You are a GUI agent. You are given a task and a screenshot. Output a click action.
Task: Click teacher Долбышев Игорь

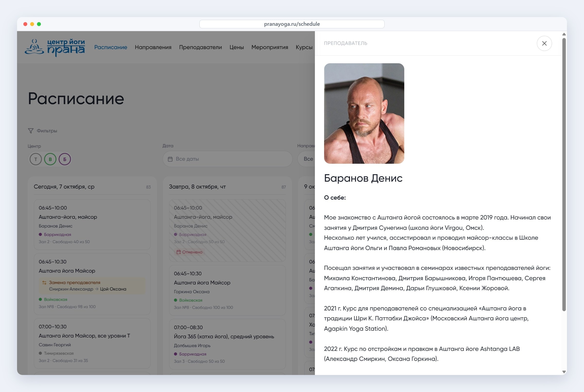[x=192, y=346]
